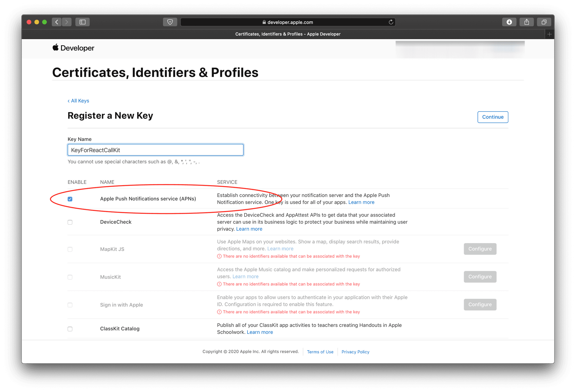Viewport: 576px width, 392px height.
Task: Open the Apple Developer logo home
Action: click(73, 48)
